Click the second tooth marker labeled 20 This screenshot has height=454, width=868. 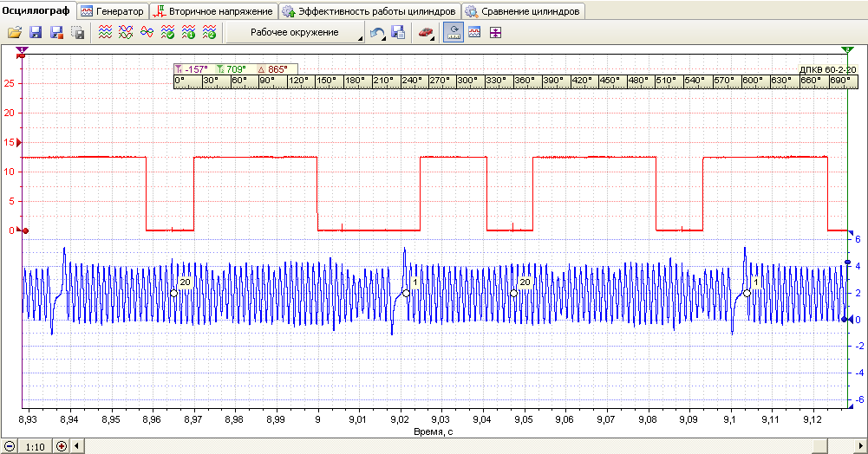click(513, 293)
